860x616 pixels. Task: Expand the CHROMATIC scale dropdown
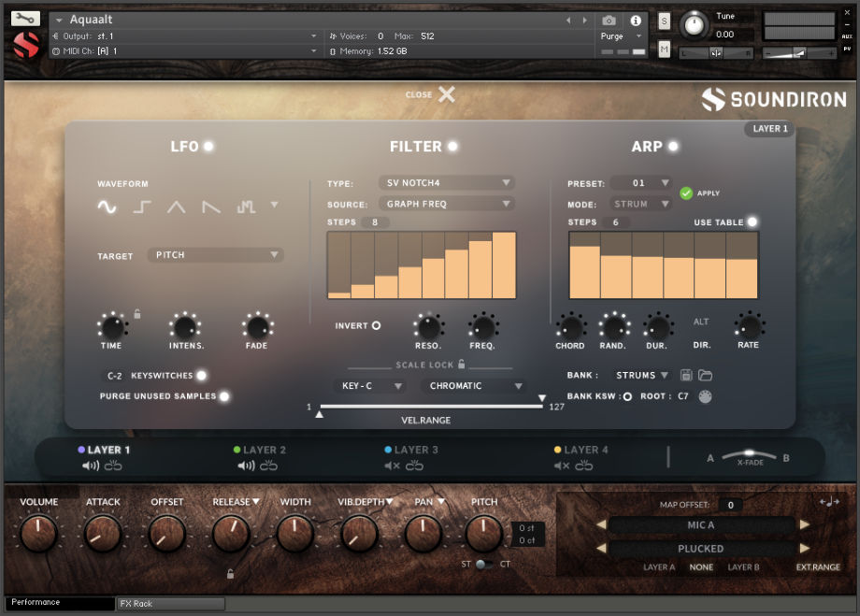472,385
